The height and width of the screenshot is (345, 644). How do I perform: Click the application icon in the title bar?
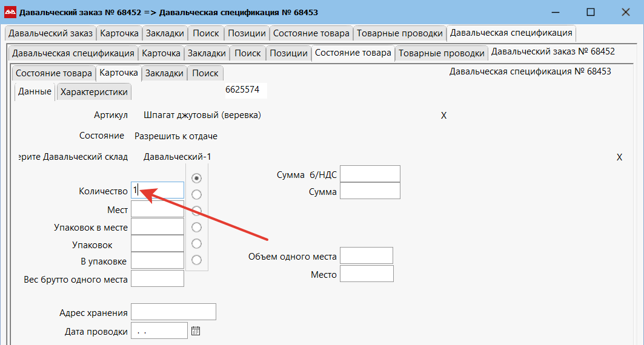[10, 12]
